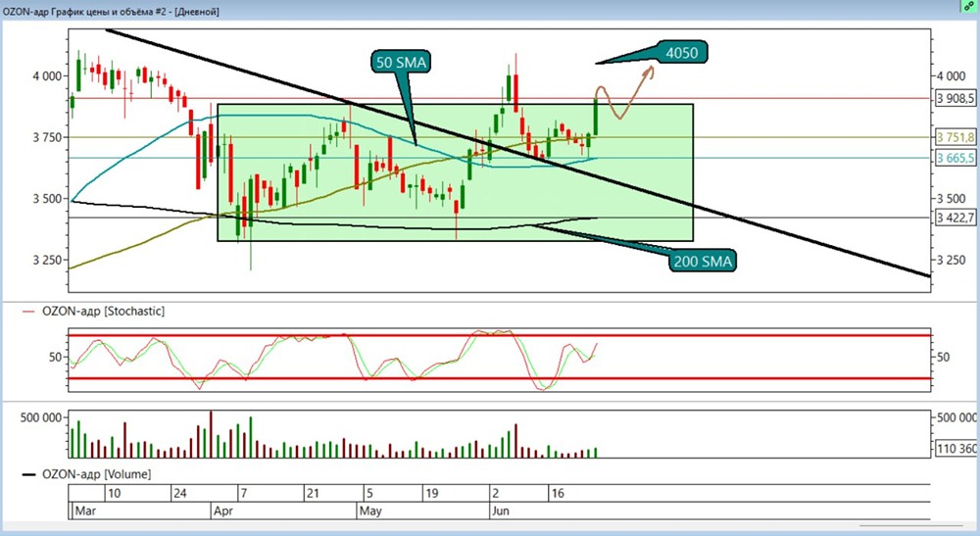This screenshot has width=980, height=536.
Task: Click the right 50 level on Stochastic panel
Action: pos(943,358)
